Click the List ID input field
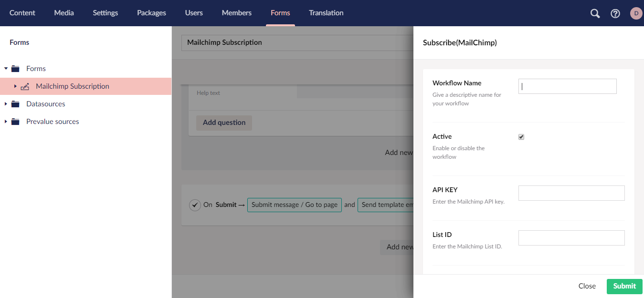Image resolution: width=644 pixels, height=298 pixels. point(571,238)
